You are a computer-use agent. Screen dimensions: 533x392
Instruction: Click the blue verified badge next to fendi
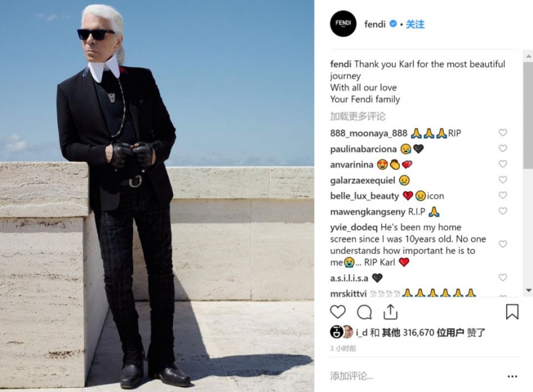tap(393, 24)
